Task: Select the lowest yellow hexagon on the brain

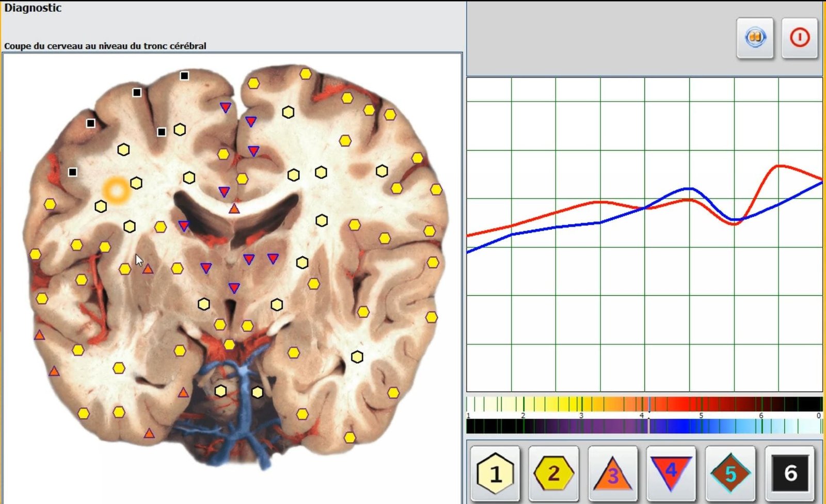Action: (x=350, y=437)
